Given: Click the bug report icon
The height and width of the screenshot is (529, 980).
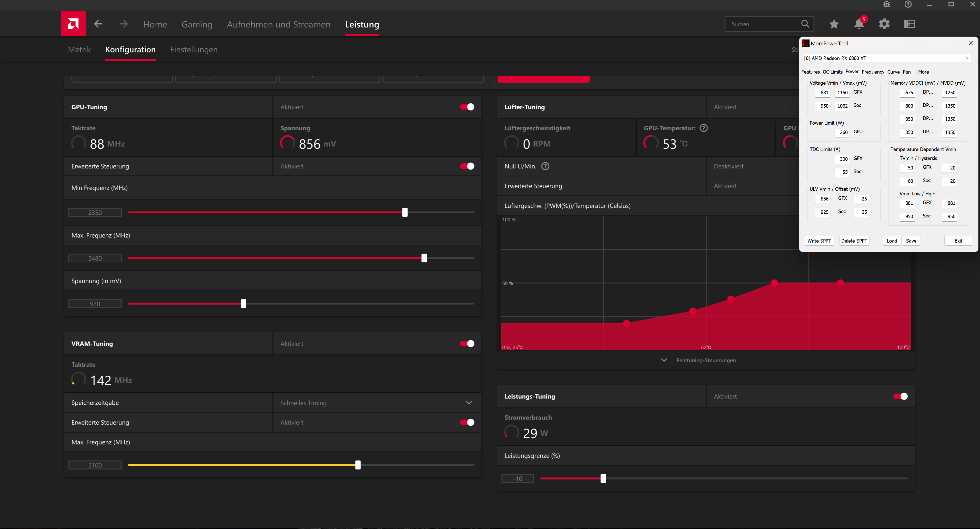Looking at the screenshot, I should (887, 5).
